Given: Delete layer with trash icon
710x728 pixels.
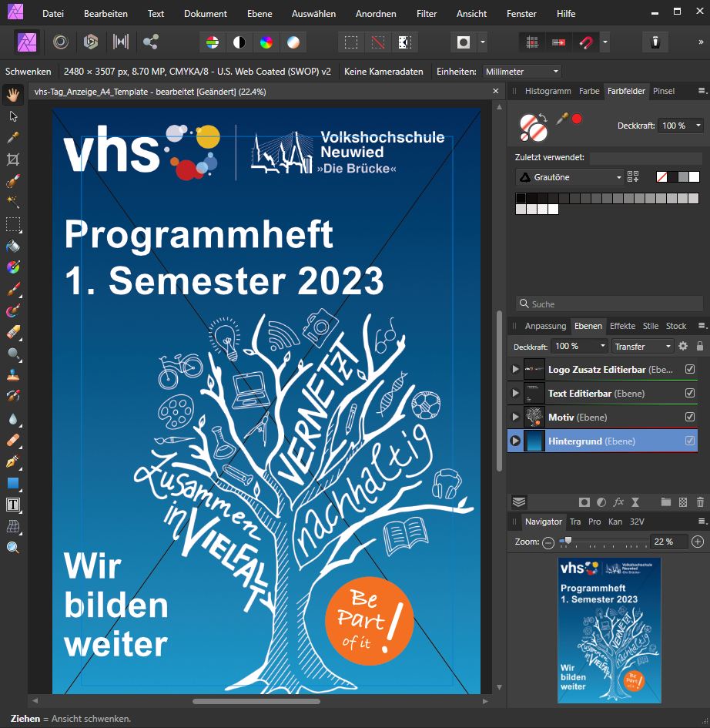Looking at the screenshot, I should (700, 502).
